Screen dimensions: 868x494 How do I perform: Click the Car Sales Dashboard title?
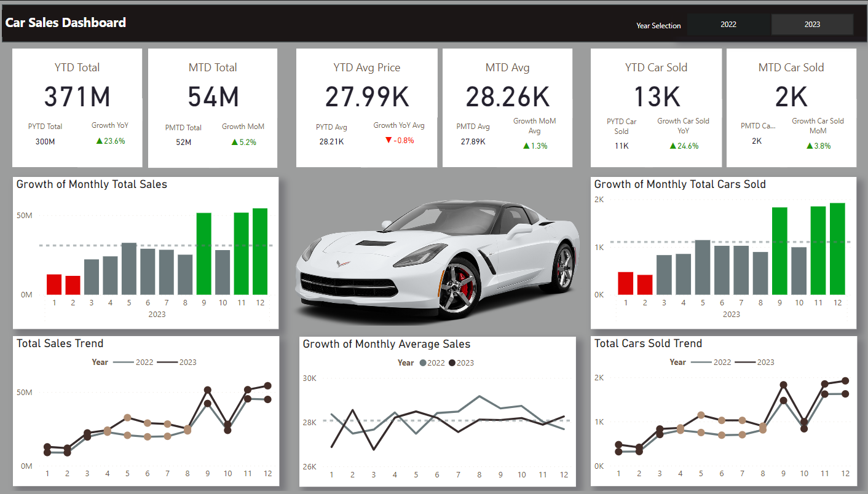(x=66, y=23)
